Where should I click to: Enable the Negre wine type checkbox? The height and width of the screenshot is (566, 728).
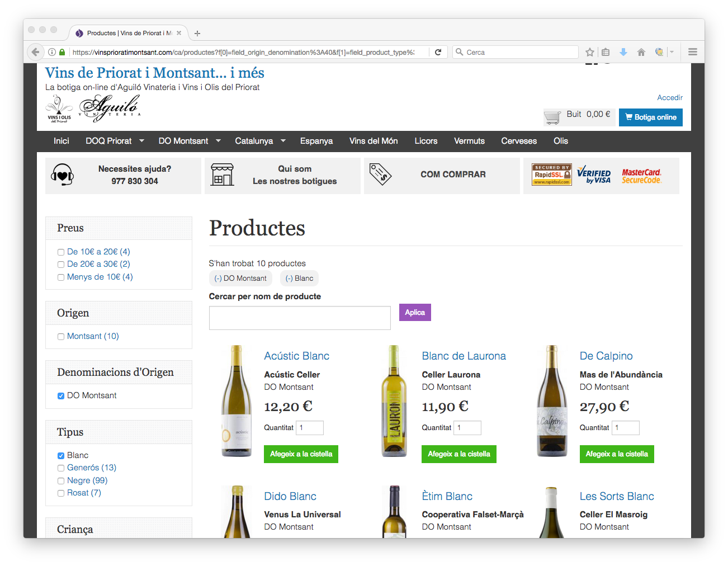pos(61,481)
